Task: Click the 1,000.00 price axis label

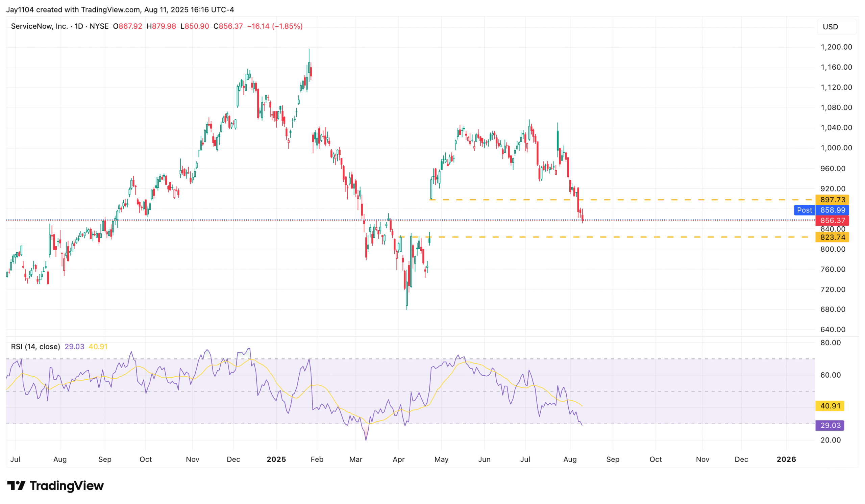Action: [x=836, y=148]
